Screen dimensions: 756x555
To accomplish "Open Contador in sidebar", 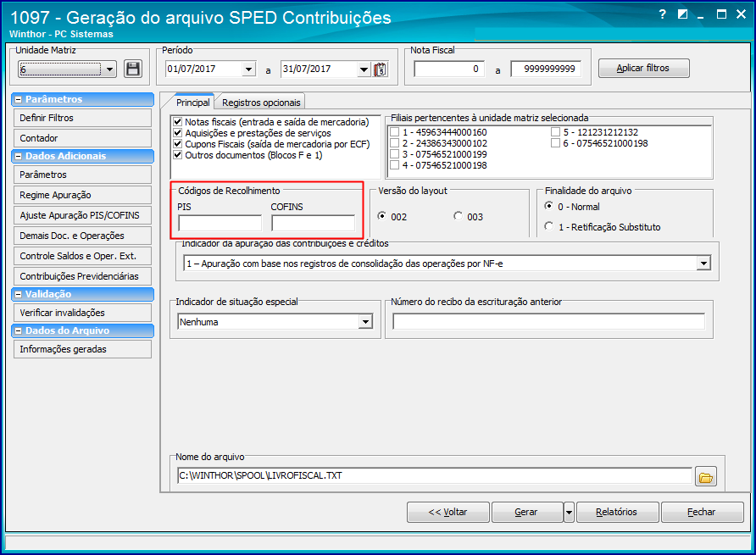I will [x=82, y=138].
